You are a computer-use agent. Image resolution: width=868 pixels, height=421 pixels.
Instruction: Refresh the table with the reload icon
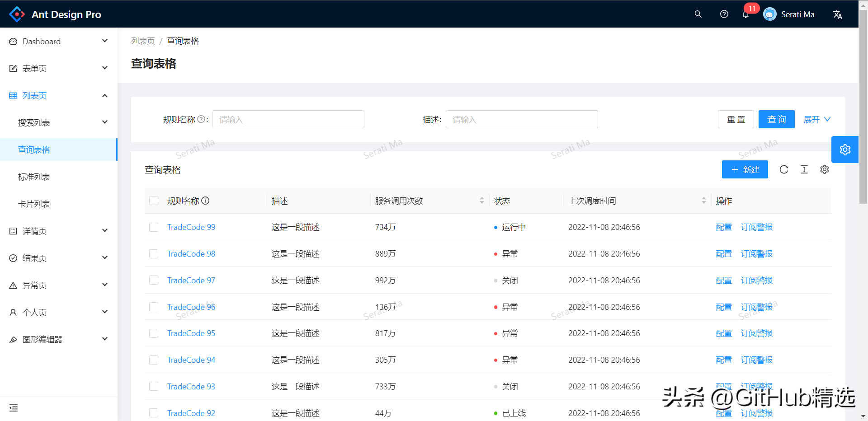click(x=784, y=169)
